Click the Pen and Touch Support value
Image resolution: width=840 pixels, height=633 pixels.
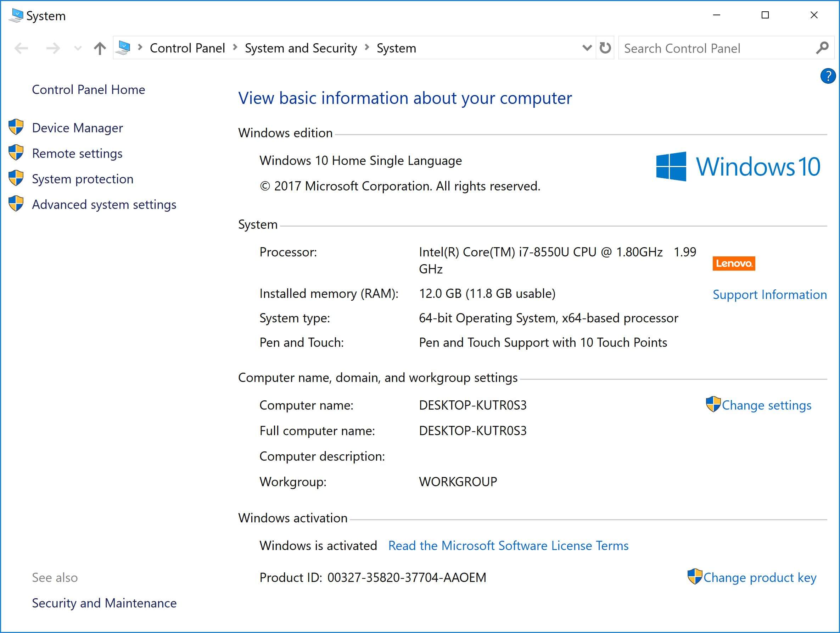click(x=543, y=343)
